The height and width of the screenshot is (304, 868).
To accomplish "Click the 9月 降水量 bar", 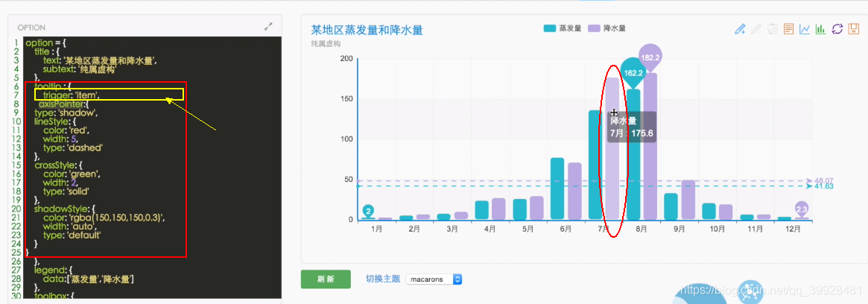I will (688, 200).
